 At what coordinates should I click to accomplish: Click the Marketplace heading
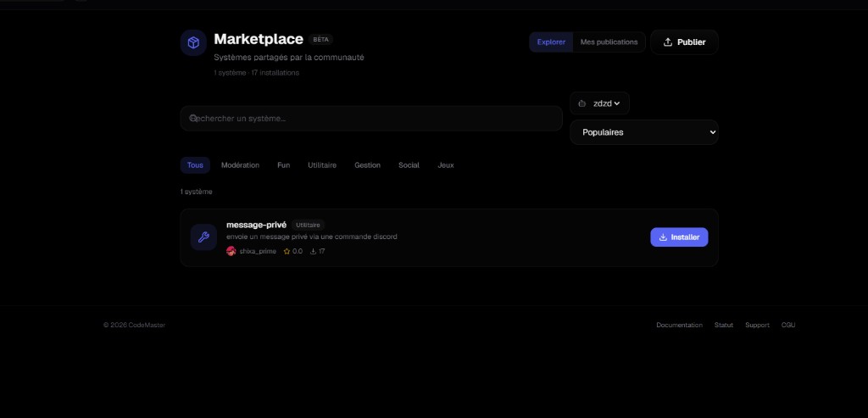(x=259, y=39)
